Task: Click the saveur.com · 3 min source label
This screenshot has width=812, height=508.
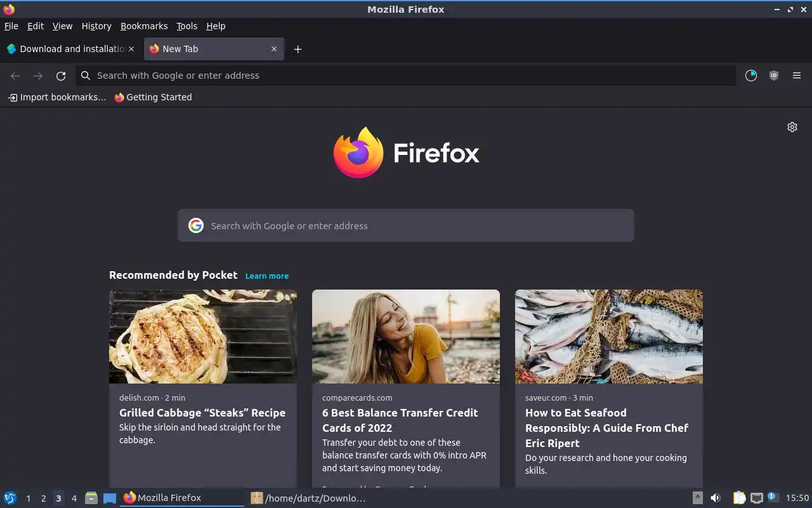Action: point(559,398)
